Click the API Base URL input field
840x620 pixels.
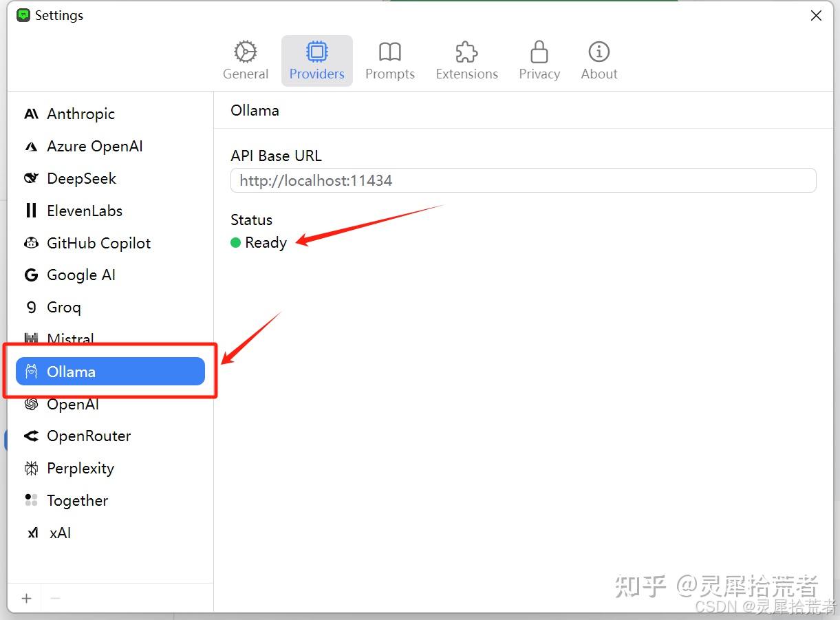[523, 180]
